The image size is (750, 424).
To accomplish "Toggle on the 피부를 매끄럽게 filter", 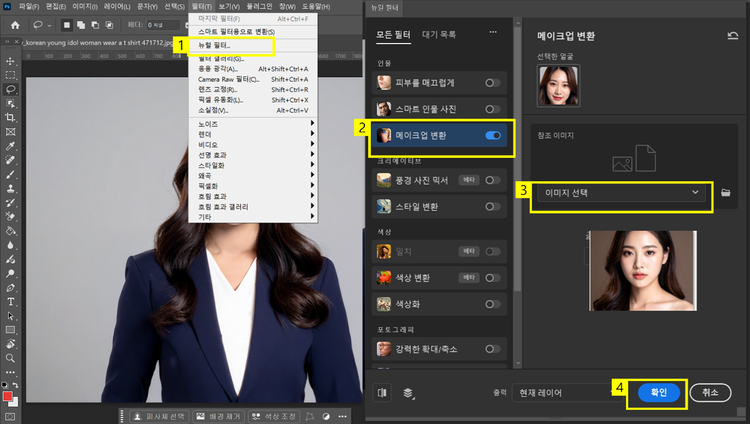I will point(493,83).
